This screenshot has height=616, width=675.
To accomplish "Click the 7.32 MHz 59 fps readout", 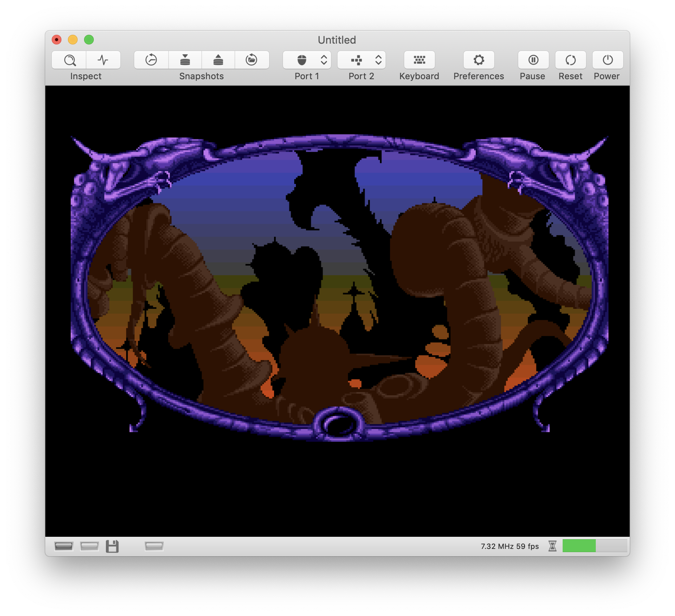I will (x=510, y=546).
